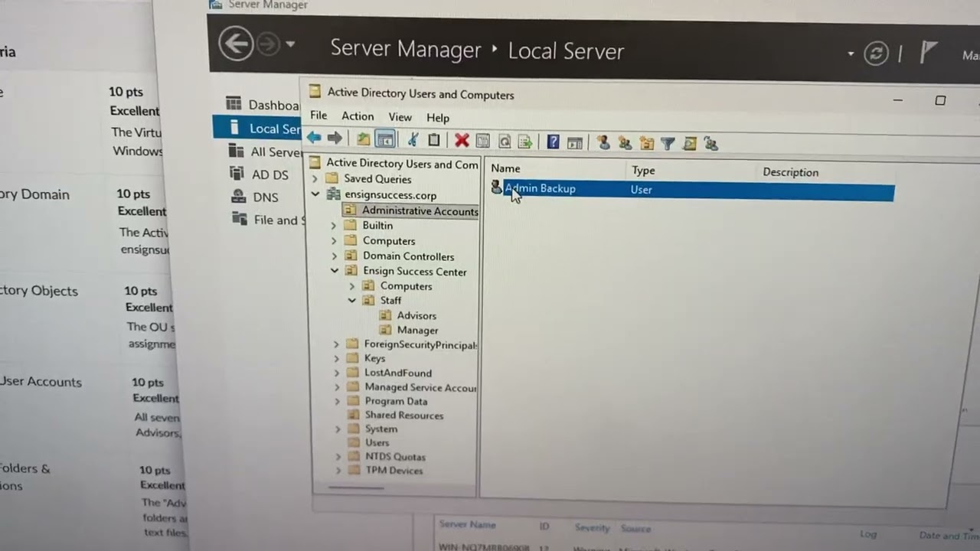
Task: Select Dashboard in Server Manager sidebar
Action: point(263,104)
